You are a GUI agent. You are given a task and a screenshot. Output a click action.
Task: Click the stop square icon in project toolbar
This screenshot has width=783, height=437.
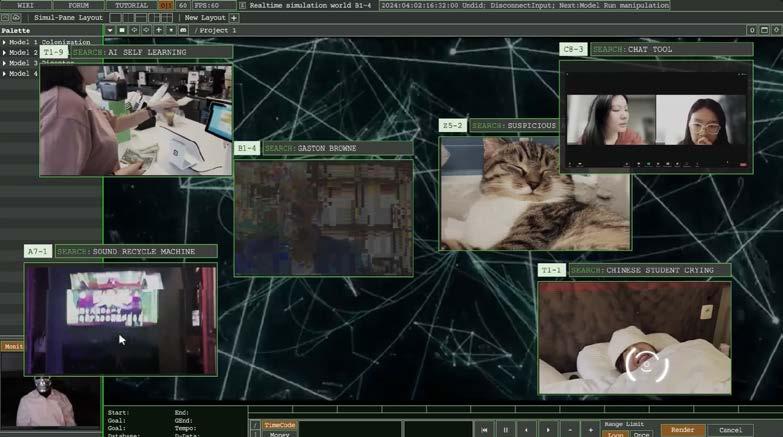(x=122, y=30)
